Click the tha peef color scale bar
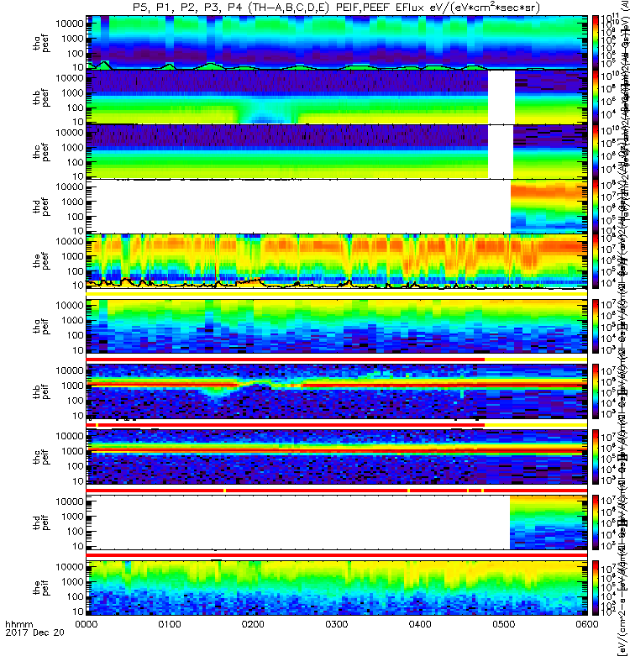 (x=596, y=42)
